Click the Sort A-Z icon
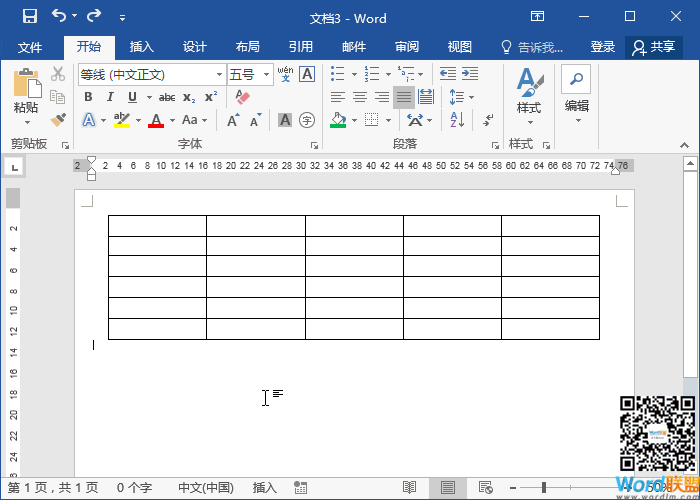This screenshot has width=700, height=500. 457,120
